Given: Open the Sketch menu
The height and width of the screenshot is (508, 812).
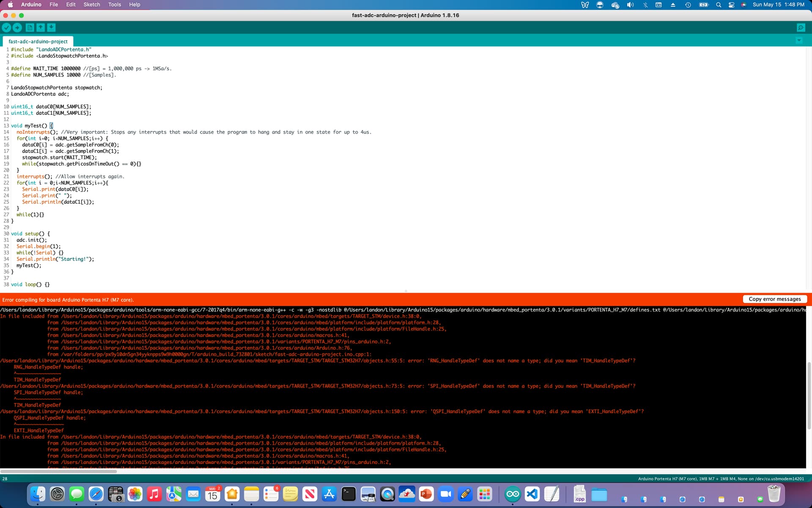Looking at the screenshot, I should pos(91,5).
